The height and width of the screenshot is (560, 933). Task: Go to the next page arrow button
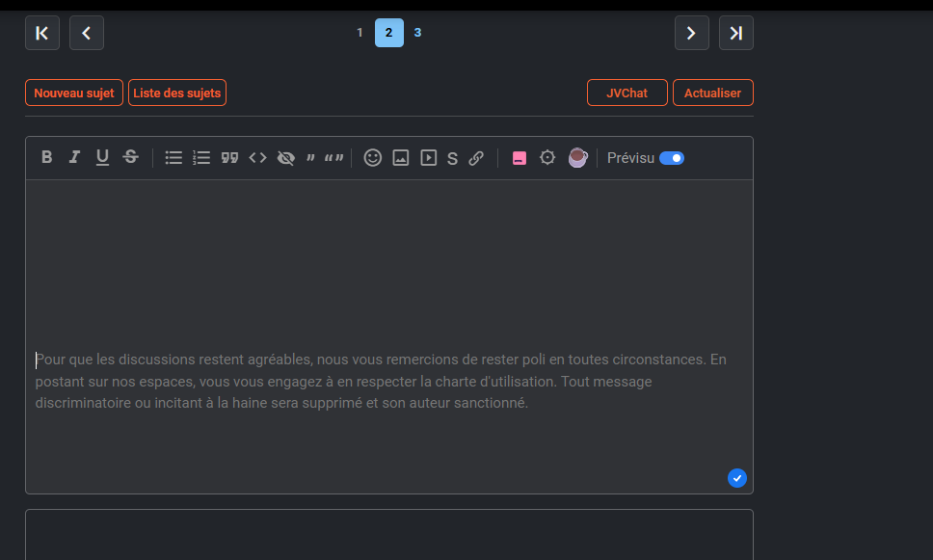692,33
